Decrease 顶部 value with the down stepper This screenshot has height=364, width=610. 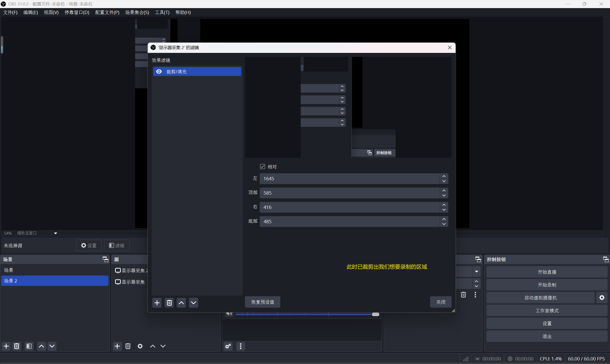444,195
